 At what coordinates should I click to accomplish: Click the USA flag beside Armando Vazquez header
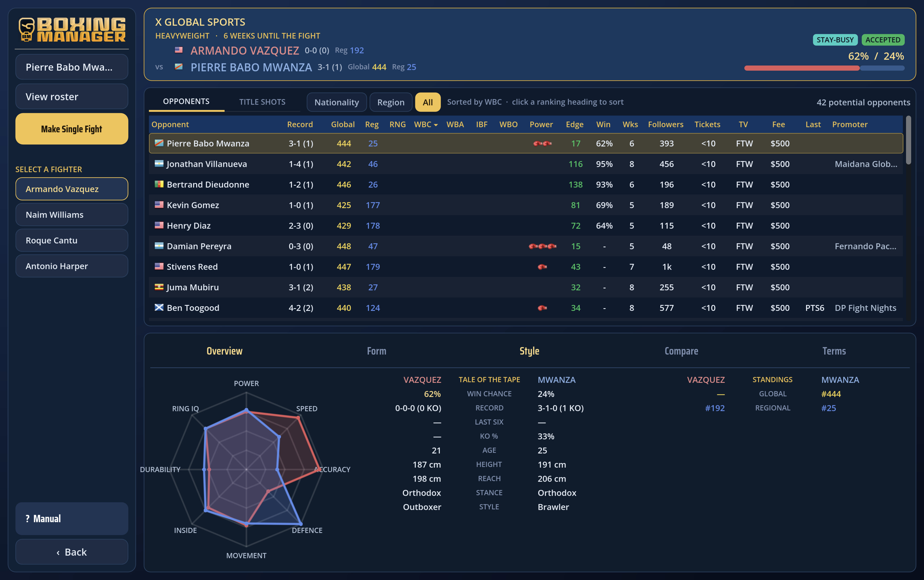click(x=179, y=50)
